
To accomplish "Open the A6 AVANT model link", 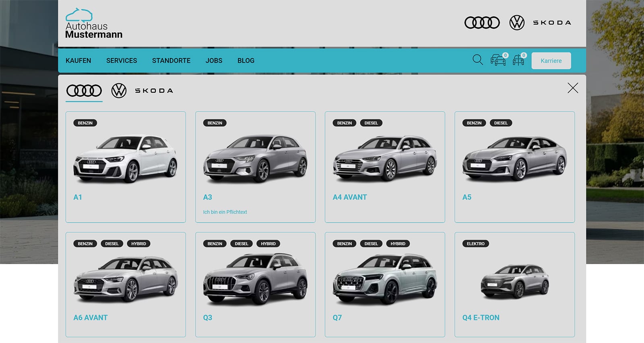I will coord(91,318).
